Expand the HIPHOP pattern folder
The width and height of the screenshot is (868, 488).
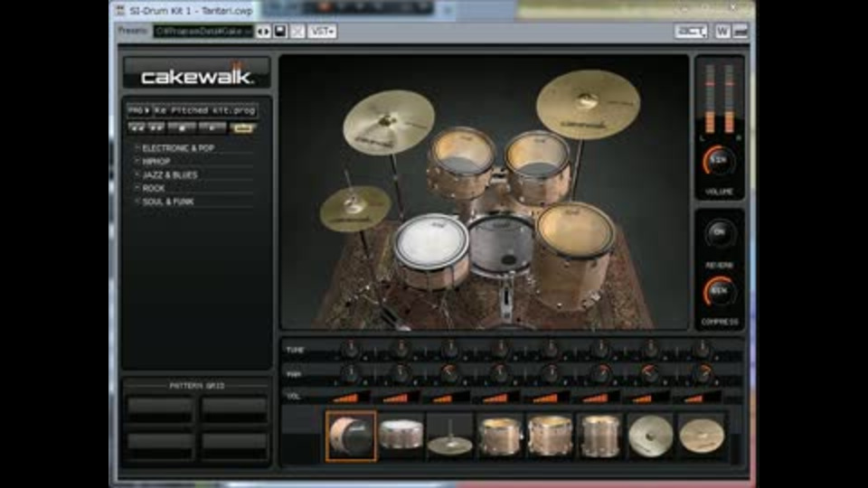156,162
